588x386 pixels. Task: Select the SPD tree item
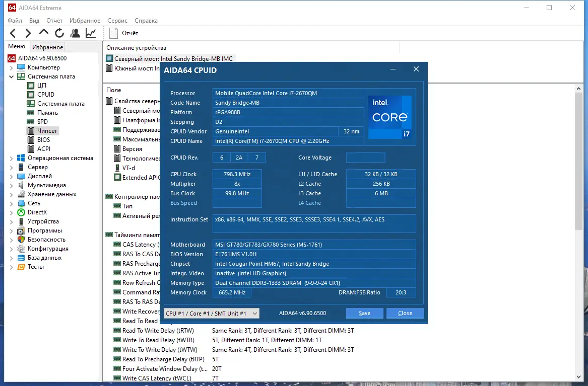tap(43, 122)
